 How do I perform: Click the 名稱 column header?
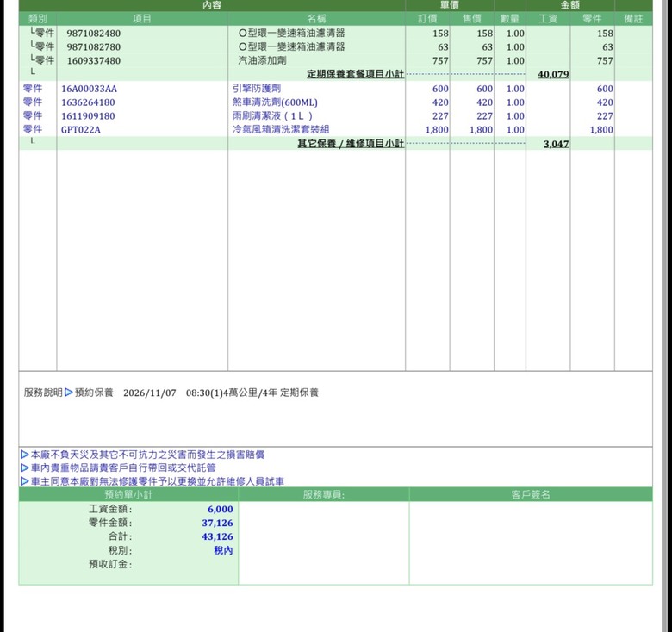click(316, 19)
